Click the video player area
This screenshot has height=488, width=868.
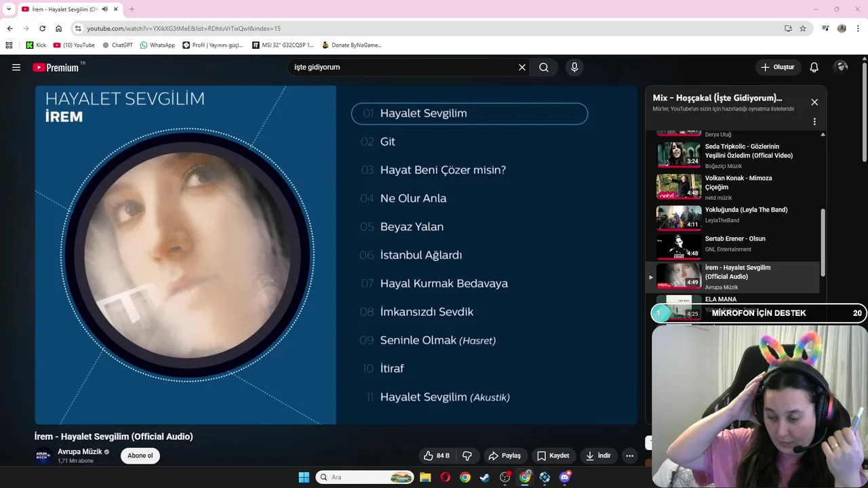336,255
